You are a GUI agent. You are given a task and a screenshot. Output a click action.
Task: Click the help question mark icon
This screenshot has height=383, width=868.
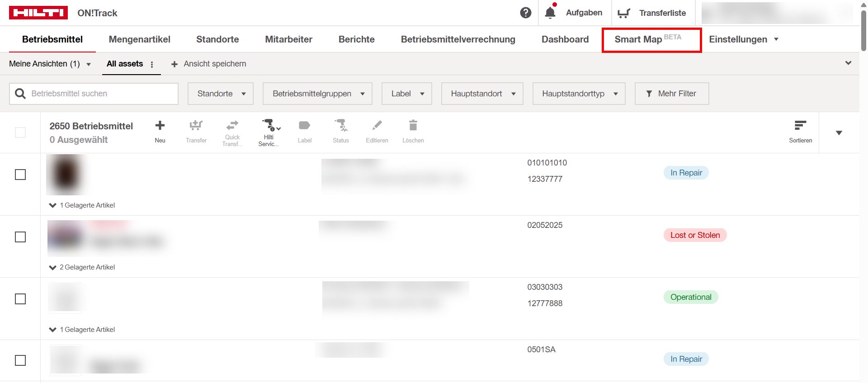525,13
